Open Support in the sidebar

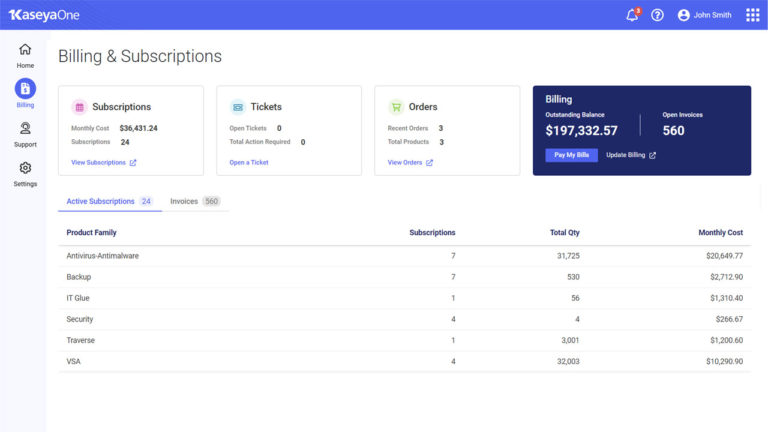(25, 135)
